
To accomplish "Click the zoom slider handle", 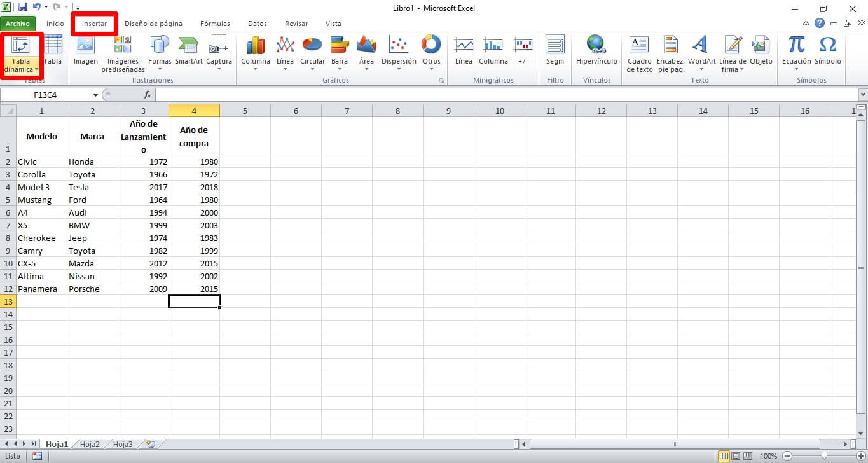I will tap(824, 456).
